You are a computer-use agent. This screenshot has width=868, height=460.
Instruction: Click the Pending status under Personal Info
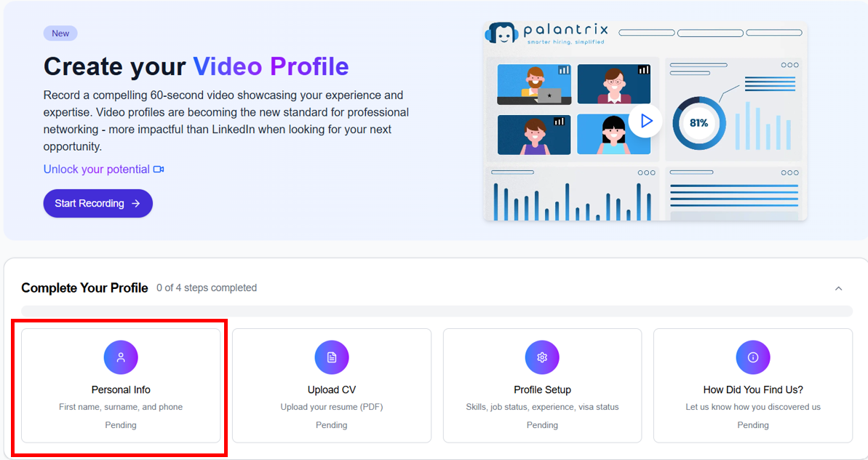(x=121, y=424)
